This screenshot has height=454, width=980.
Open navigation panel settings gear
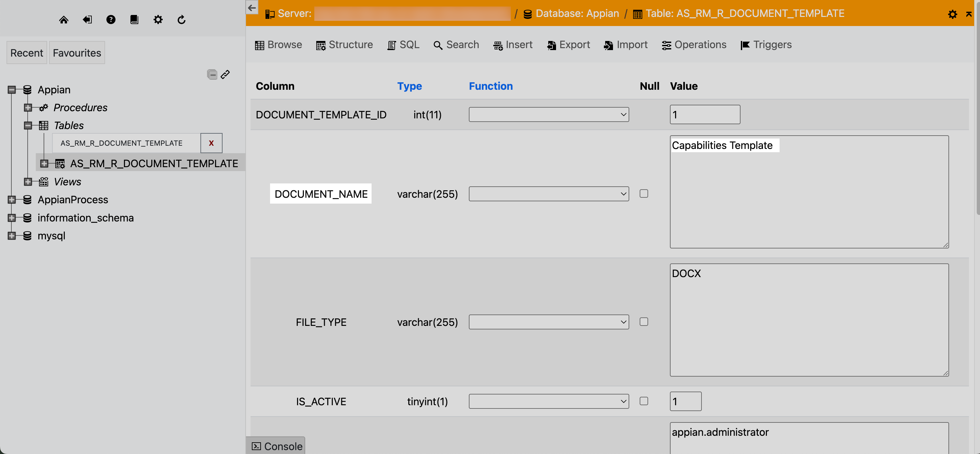click(158, 20)
